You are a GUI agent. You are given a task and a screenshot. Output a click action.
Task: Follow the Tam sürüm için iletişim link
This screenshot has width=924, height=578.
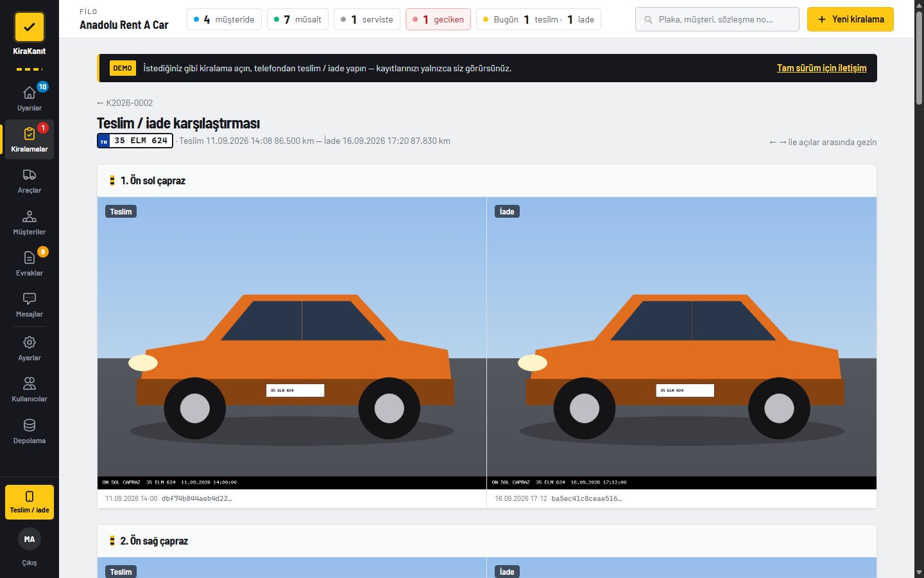821,68
